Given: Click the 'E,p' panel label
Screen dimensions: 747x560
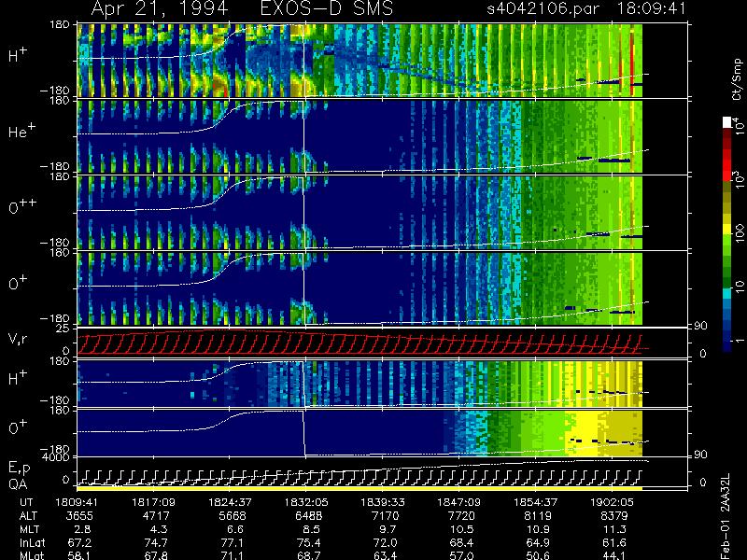Looking at the screenshot, I should pos(19,469).
